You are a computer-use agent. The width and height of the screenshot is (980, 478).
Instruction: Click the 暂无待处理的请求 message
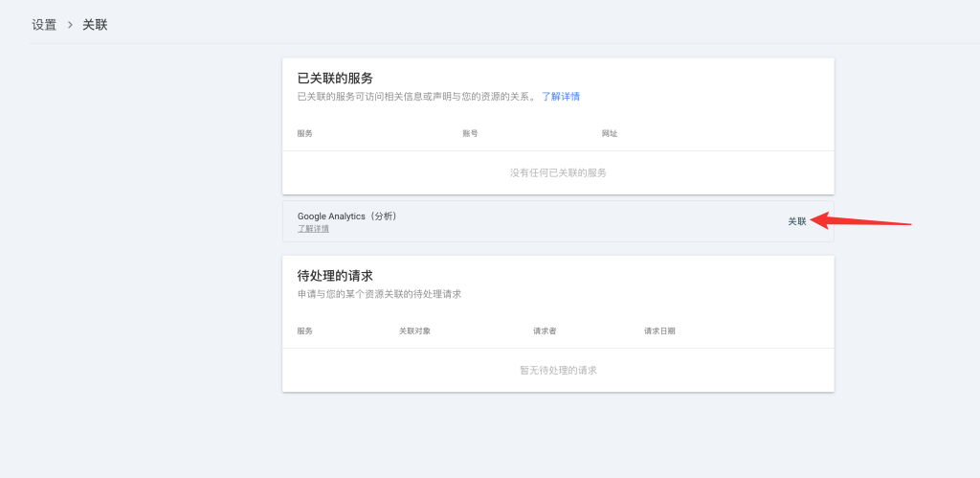point(558,370)
